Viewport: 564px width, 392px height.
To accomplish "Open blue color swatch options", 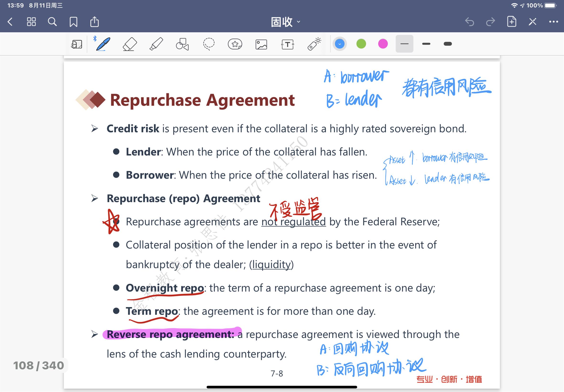I will click(340, 44).
